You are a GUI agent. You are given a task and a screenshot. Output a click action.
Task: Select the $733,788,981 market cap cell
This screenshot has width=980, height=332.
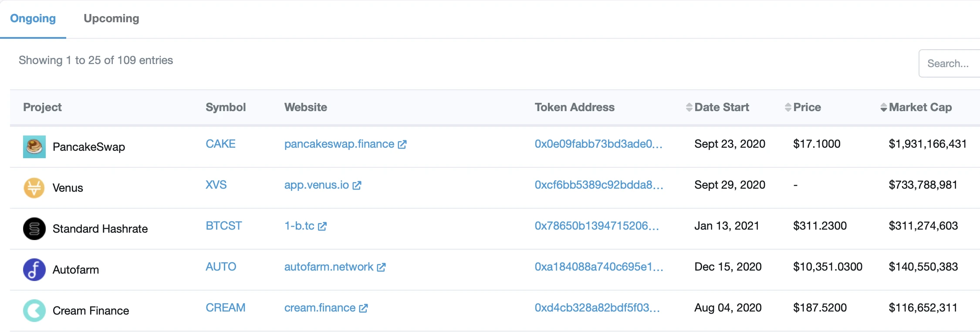923,185
